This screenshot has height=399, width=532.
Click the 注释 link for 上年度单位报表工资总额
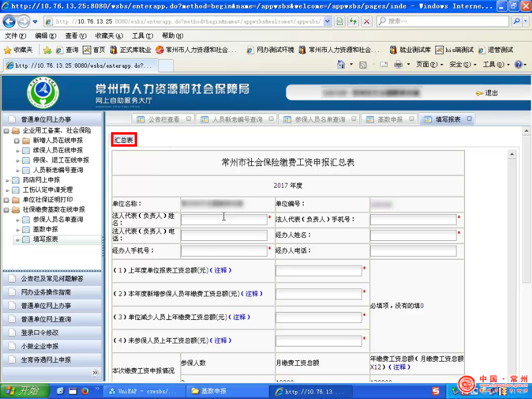(x=220, y=270)
